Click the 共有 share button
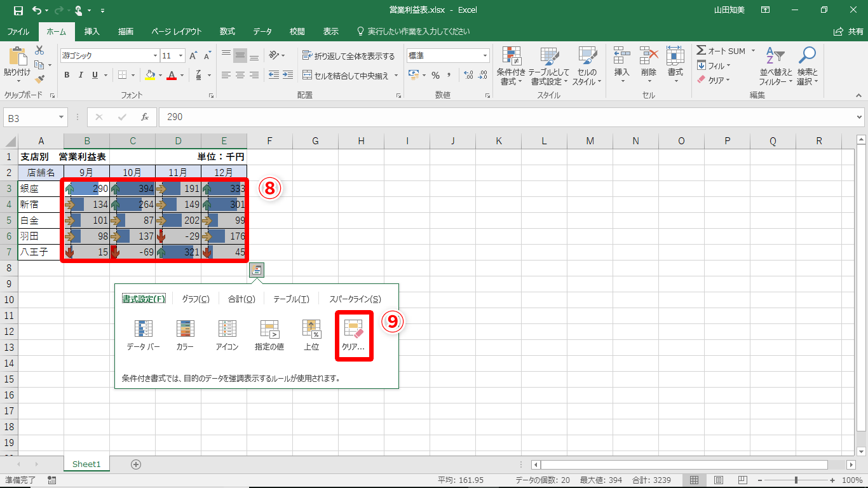 (849, 31)
